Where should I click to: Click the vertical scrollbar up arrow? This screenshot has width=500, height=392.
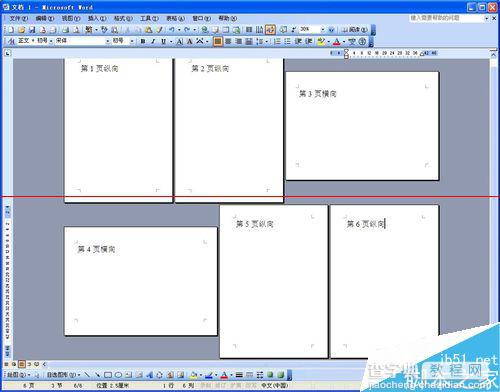coord(493,53)
